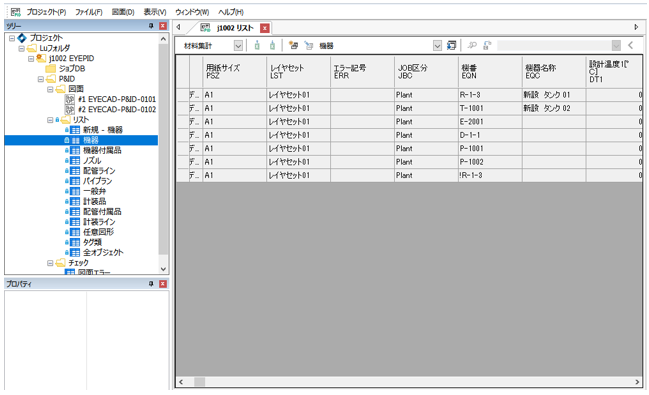Open the ヘルプ(H) menu
The width and height of the screenshot is (649, 395).
click(x=231, y=12)
